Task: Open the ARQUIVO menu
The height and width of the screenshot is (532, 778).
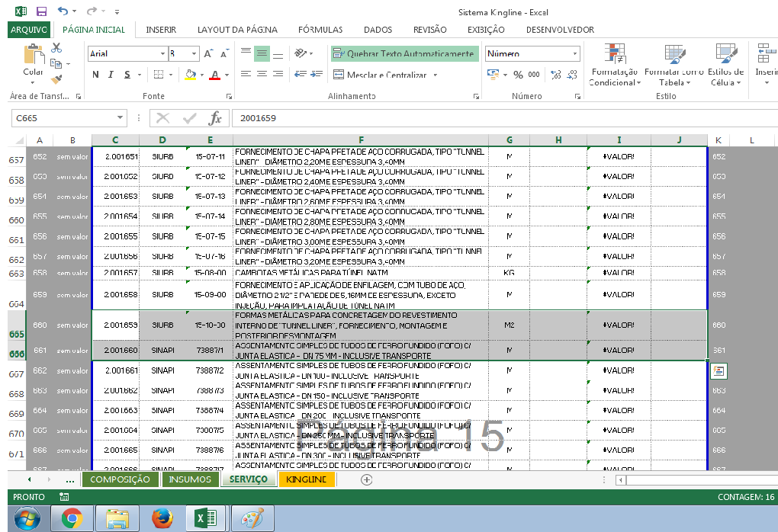Action: click(29, 30)
